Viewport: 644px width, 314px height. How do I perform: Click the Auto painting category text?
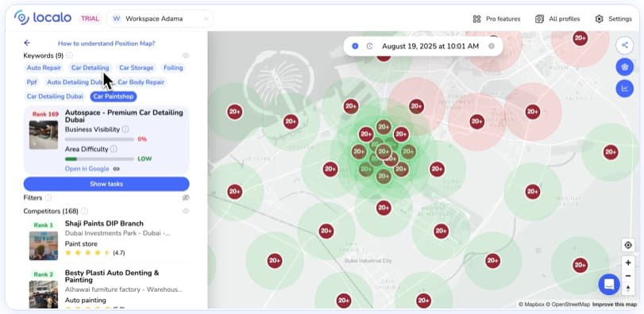coord(86,300)
